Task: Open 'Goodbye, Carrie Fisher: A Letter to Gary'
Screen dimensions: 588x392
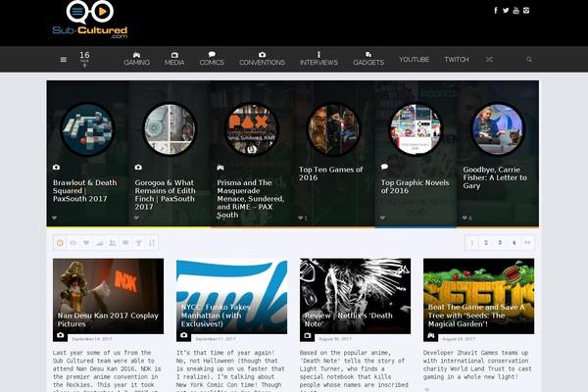Action: tap(495, 177)
